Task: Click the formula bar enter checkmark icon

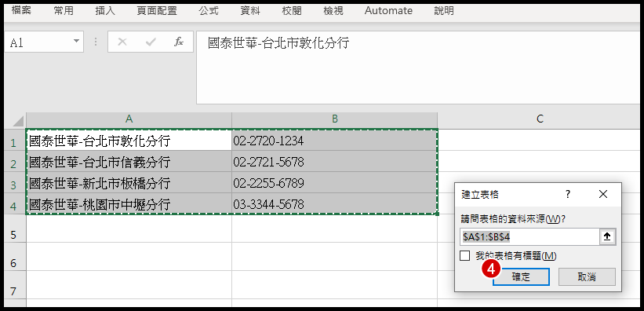Action: pyautogui.click(x=151, y=42)
